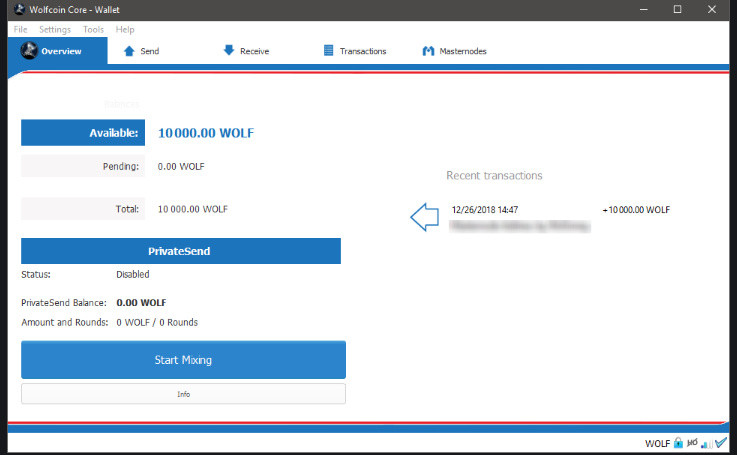The image size is (737, 455).
Task: Open the Settings menu
Action: point(55,29)
